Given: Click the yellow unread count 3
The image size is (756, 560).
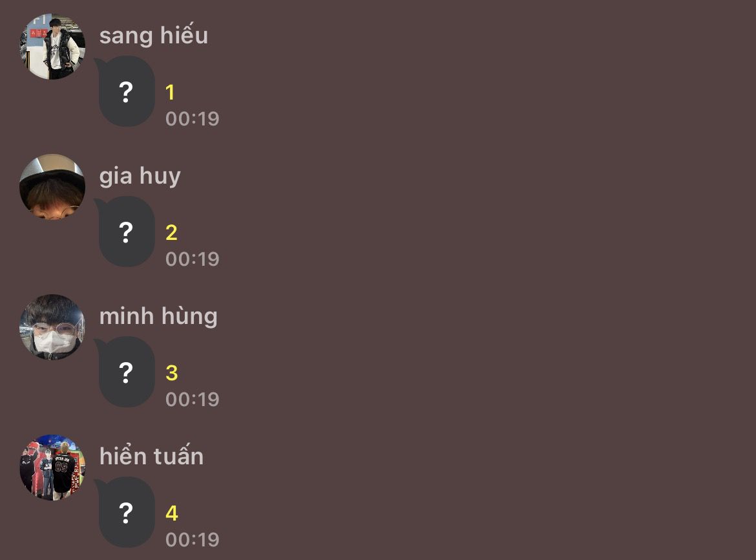Looking at the screenshot, I should coord(171,373).
